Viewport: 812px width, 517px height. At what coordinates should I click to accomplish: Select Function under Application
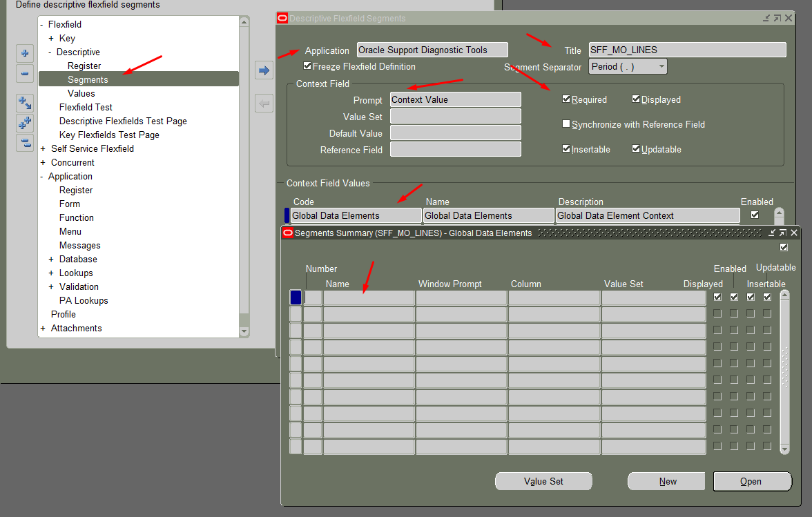point(76,218)
